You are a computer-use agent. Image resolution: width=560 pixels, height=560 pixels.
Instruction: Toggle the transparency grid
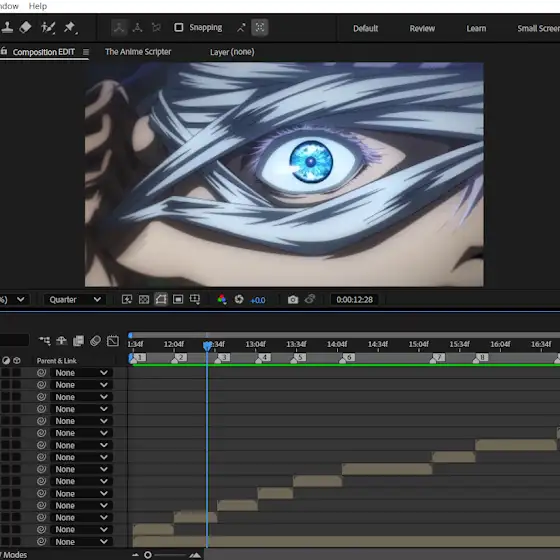144,299
